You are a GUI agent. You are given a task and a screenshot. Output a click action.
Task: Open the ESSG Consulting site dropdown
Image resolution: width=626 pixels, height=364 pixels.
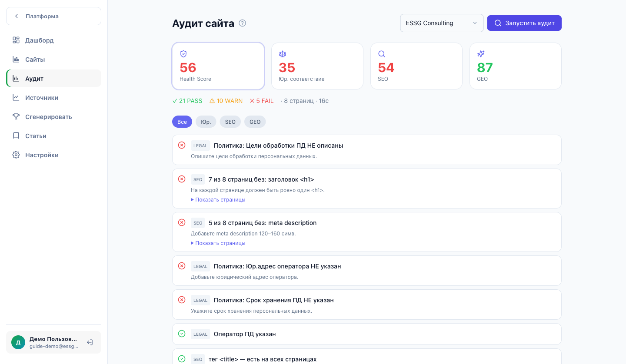[442, 23]
